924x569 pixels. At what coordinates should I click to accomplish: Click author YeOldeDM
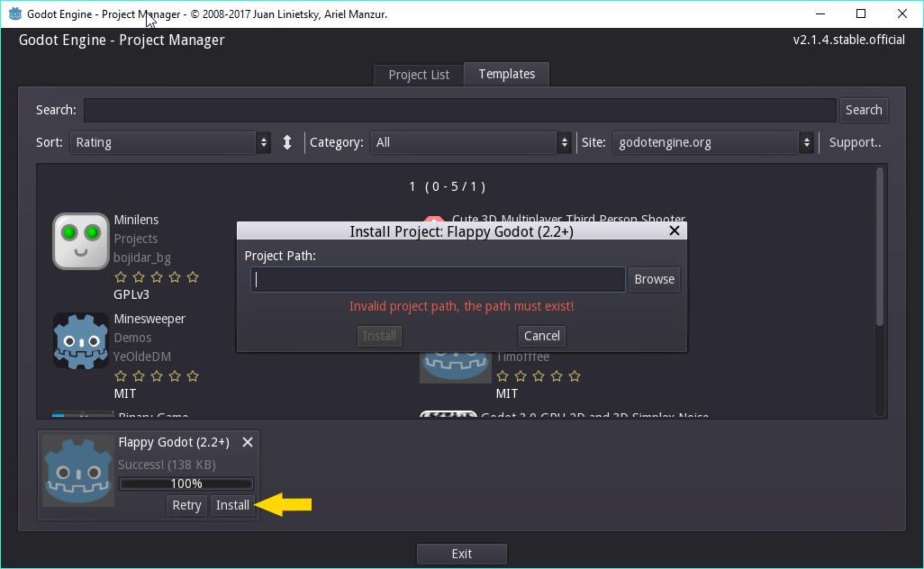point(142,357)
